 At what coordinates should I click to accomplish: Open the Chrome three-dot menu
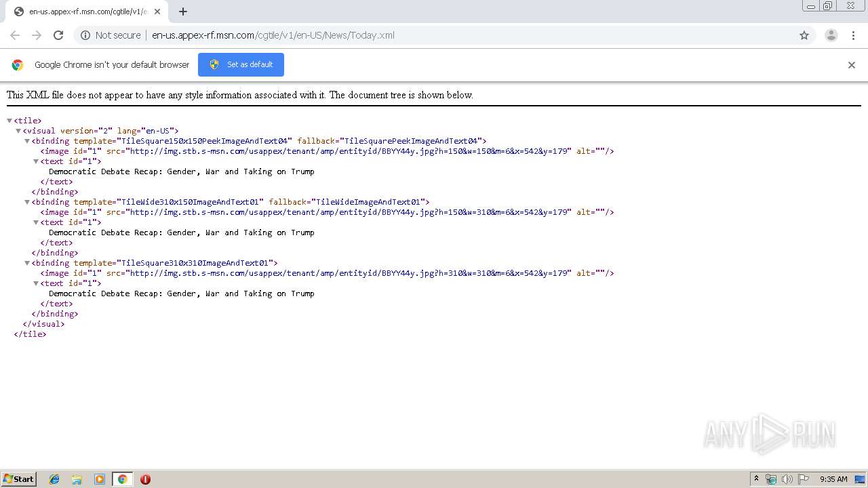pos(854,35)
